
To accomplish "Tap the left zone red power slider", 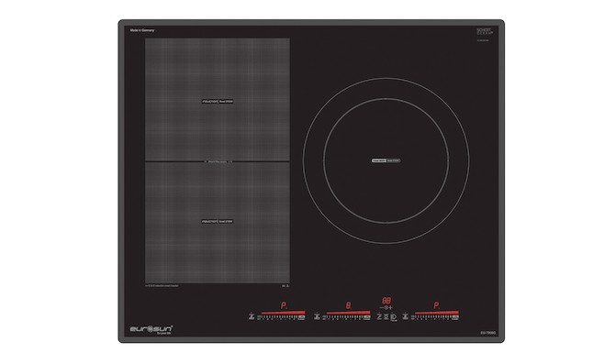I will (x=283, y=312).
